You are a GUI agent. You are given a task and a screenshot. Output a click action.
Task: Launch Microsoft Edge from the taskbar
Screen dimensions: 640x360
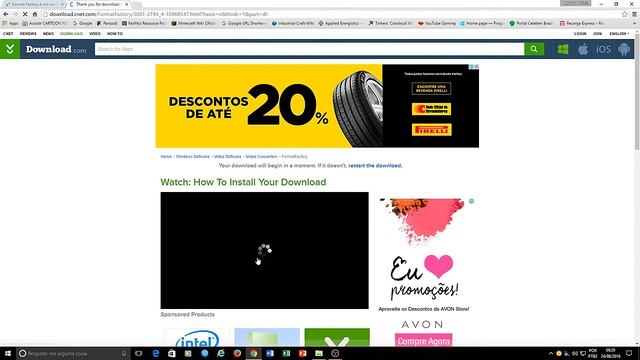pos(156,353)
